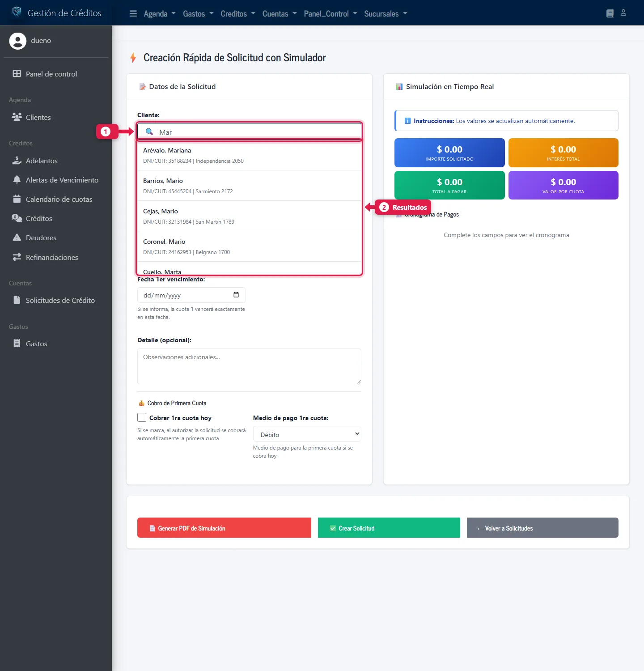The width and height of the screenshot is (644, 671).
Task: Expand the Cuentas top menu
Action: pyautogui.click(x=280, y=13)
